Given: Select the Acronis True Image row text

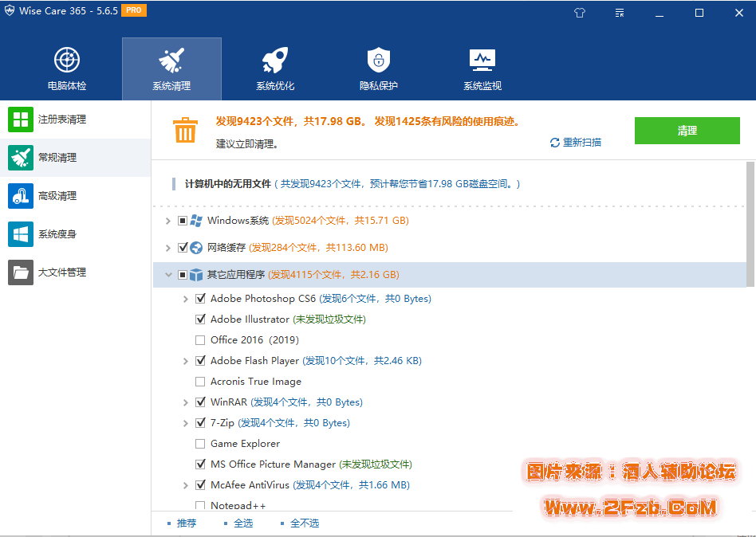Looking at the screenshot, I should (x=256, y=382).
